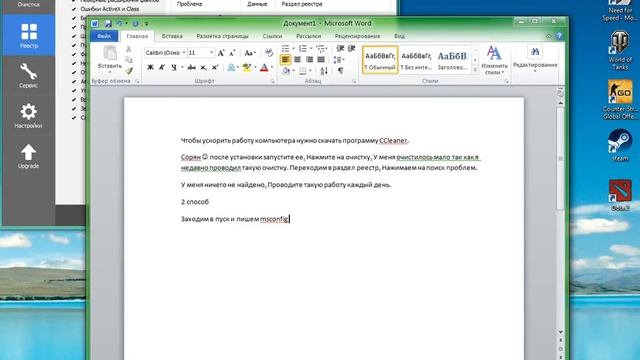
Task: Save the document from the quick access toolbar
Action: (108, 24)
